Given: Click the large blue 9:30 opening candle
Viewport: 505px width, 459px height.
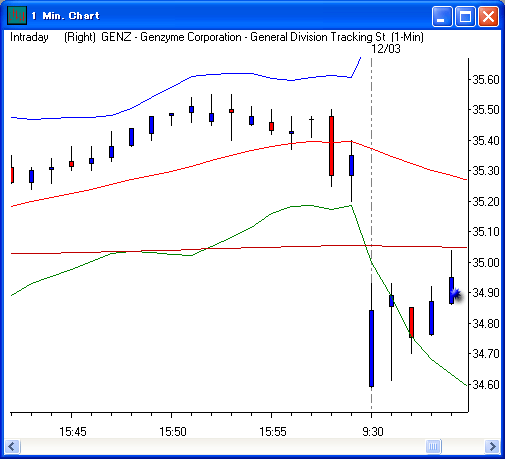Looking at the screenshot, I should pyautogui.click(x=371, y=348).
